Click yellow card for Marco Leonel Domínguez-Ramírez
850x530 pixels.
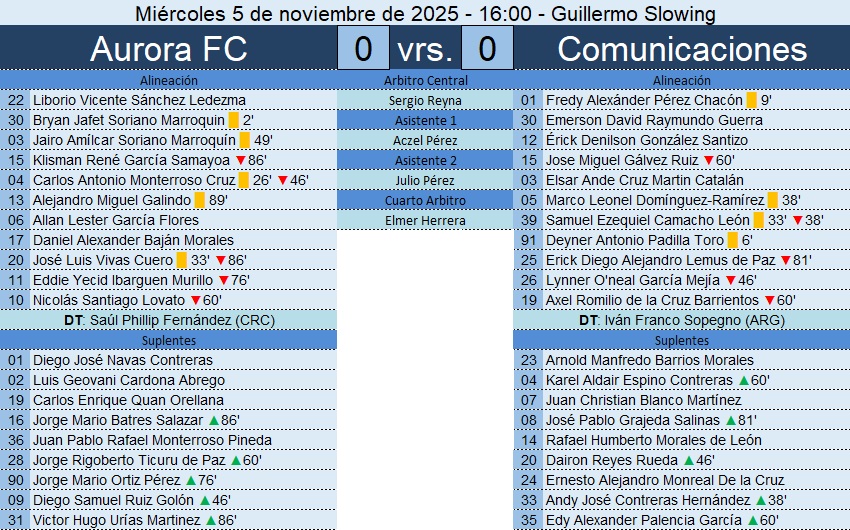[x=772, y=200]
